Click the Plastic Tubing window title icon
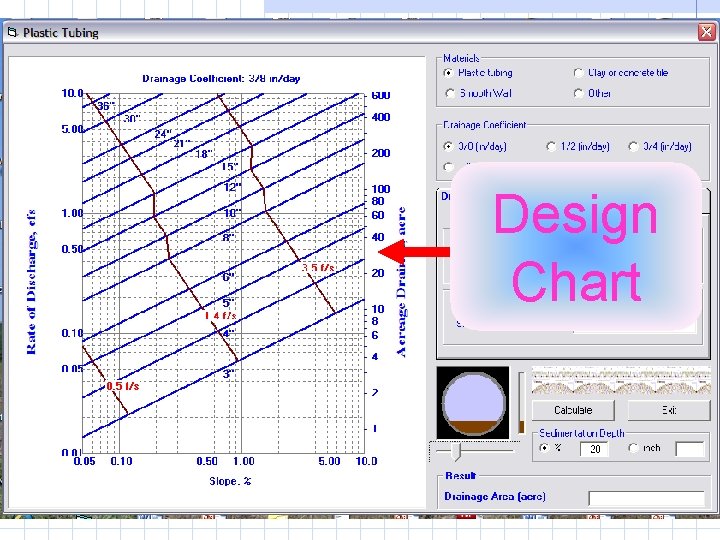 12,32
